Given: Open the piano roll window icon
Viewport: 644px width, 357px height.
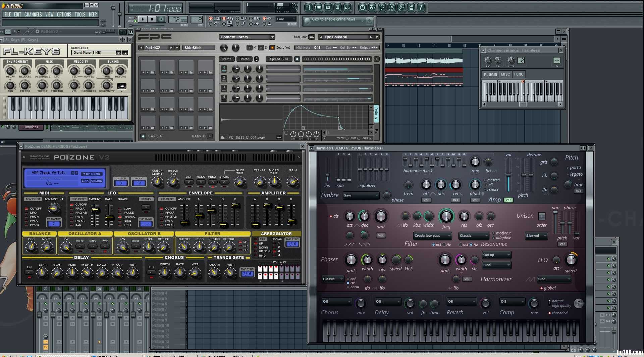Looking at the screenshot, I should click(328, 7).
